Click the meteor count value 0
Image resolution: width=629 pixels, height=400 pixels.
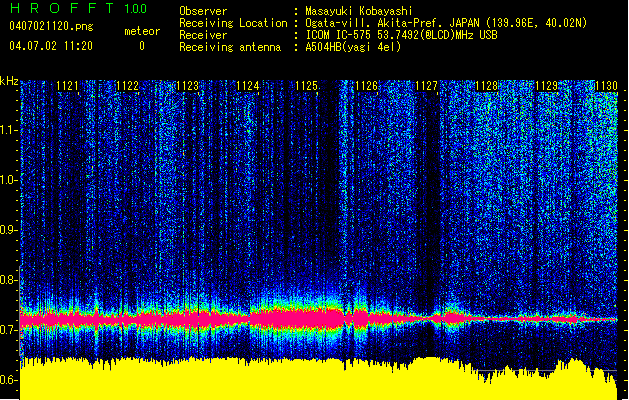pyautogui.click(x=142, y=46)
